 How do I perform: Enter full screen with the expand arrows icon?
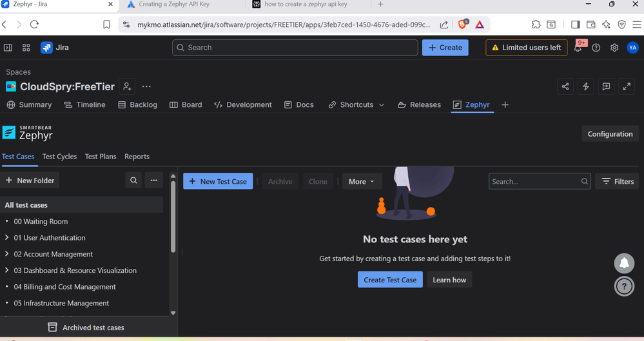[x=627, y=86]
